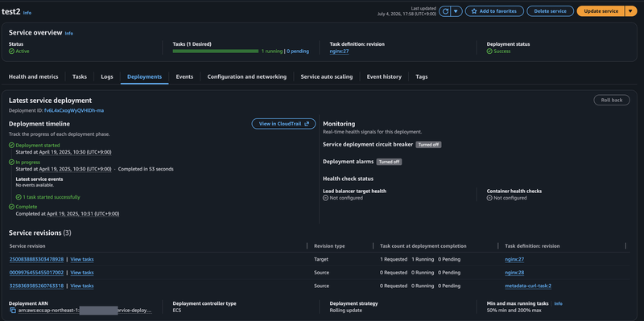The width and height of the screenshot is (644, 321).
Task: Open Service auto scaling tab
Action: [327, 76]
